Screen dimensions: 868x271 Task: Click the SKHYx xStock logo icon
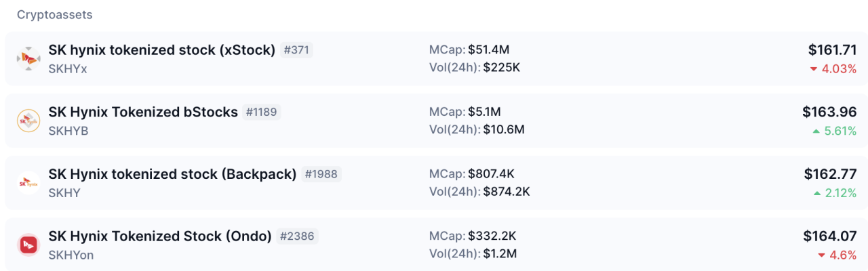tap(28, 59)
